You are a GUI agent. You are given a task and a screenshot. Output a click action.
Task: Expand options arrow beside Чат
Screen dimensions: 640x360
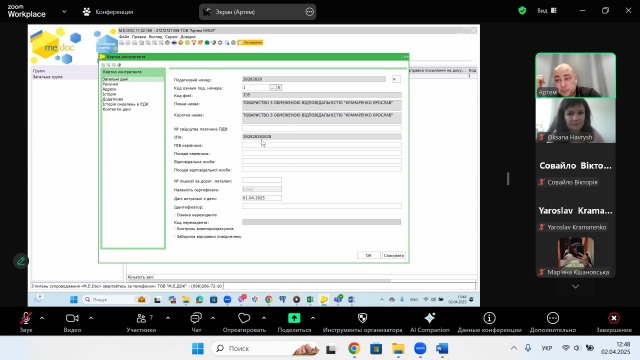tap(213, 318)
